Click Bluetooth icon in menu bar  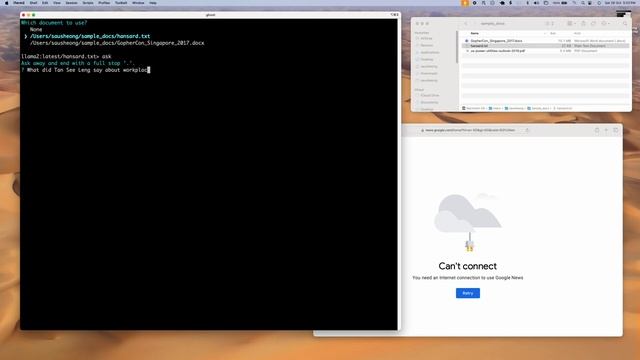pyautogui.click(x=527, y=3)
